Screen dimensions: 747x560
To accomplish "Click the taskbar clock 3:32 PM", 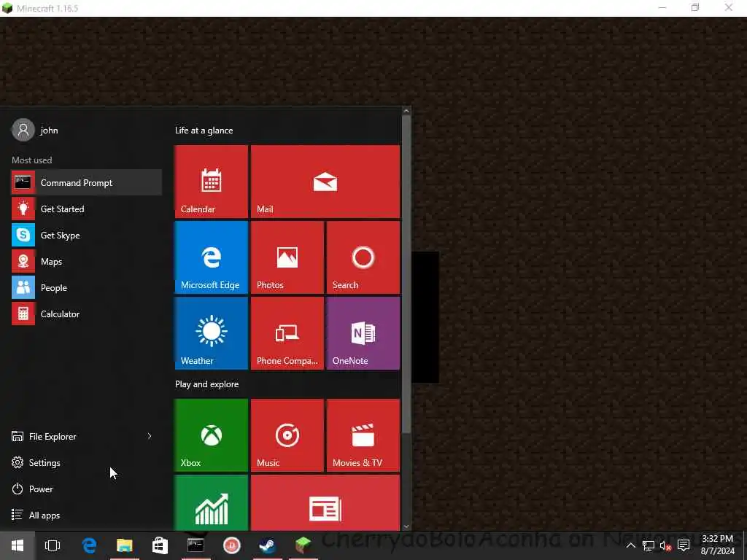I will pyautogui.click(x=718, y=545).
